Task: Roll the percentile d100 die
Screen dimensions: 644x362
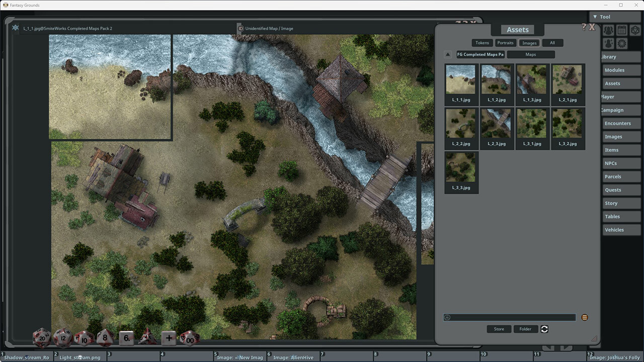Action: 190,339
